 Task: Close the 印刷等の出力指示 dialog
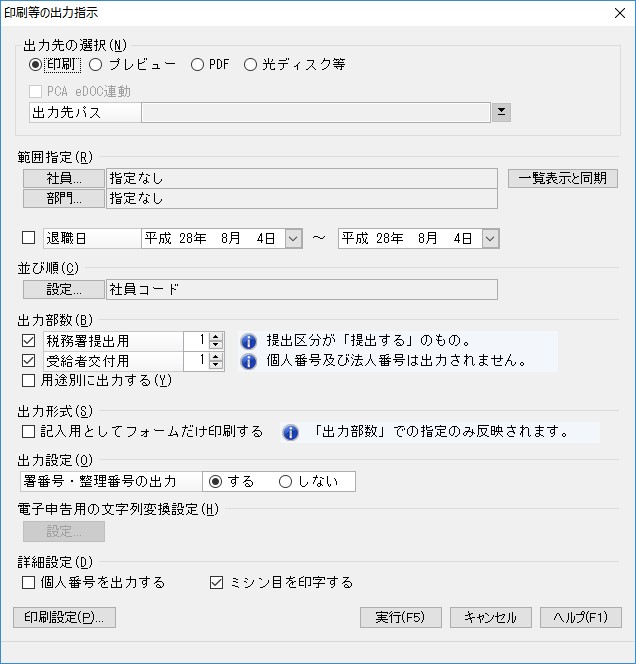click(617, 13)
